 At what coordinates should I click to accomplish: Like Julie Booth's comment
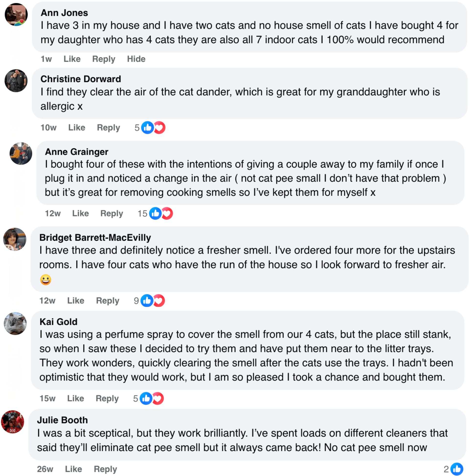pos(73,469)
